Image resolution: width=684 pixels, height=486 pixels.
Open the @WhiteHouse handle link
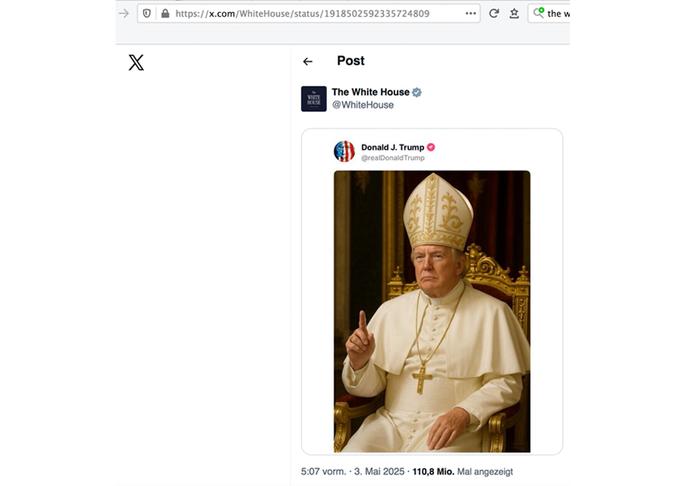pos(362,105)
